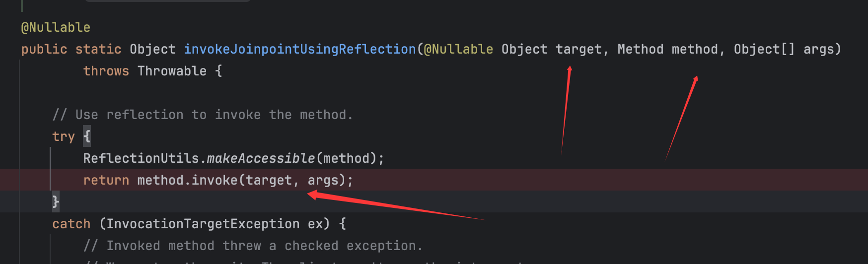
Task: Click the opening brace after try
Action: [87, 136]
